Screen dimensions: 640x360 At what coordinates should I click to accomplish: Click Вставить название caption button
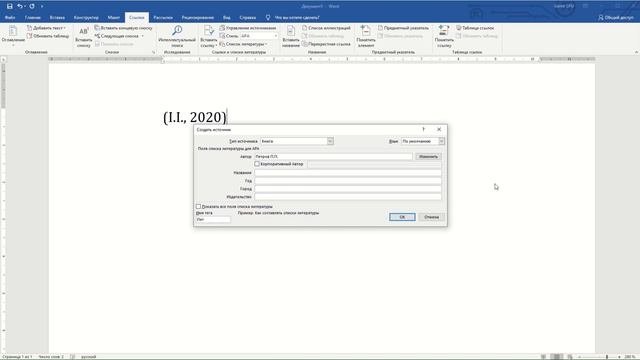pos(291,36)
